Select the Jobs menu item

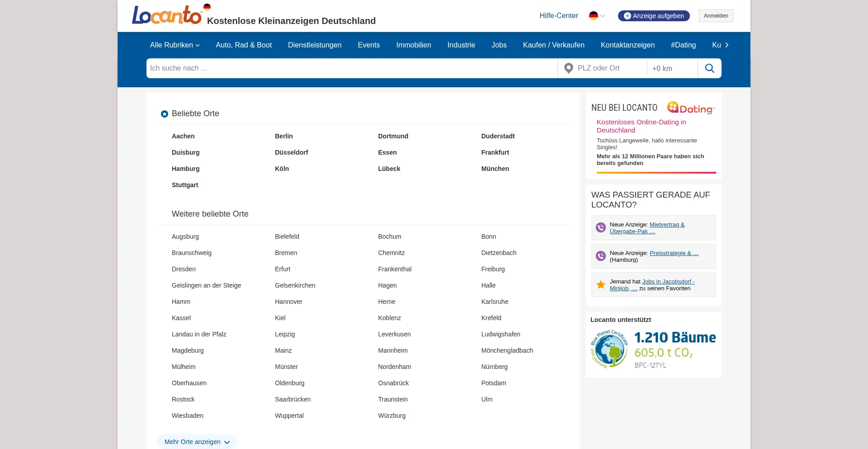click(499, 45)
